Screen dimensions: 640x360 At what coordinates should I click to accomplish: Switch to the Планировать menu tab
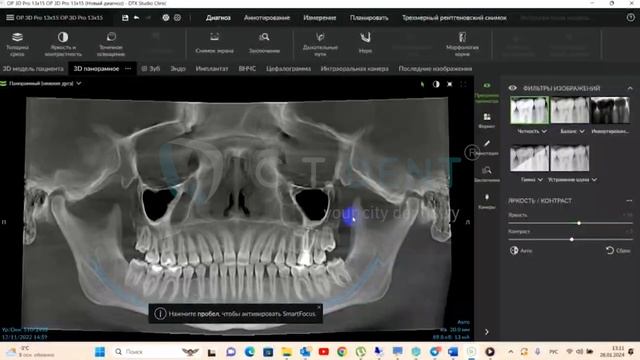369,18
